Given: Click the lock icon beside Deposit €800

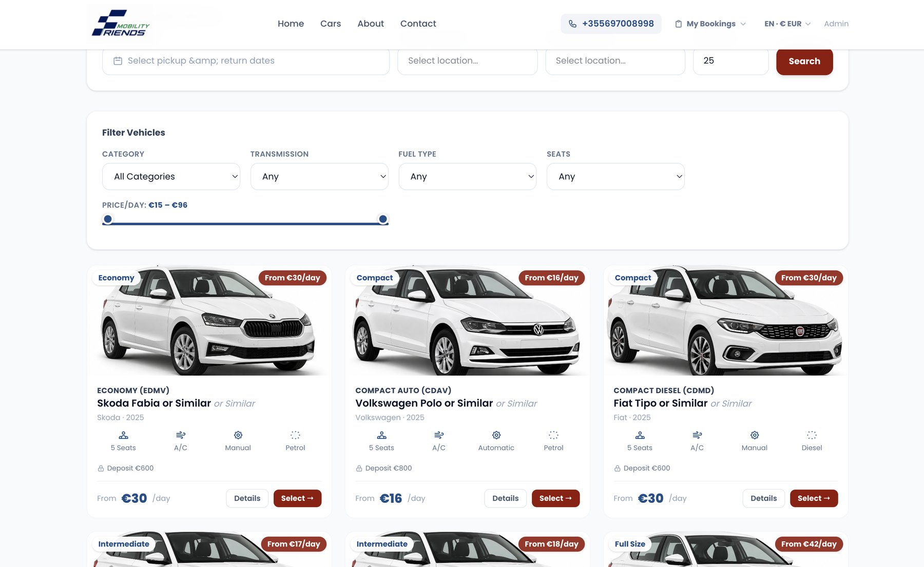Looking at the screenshot, I should pos(359,468).
